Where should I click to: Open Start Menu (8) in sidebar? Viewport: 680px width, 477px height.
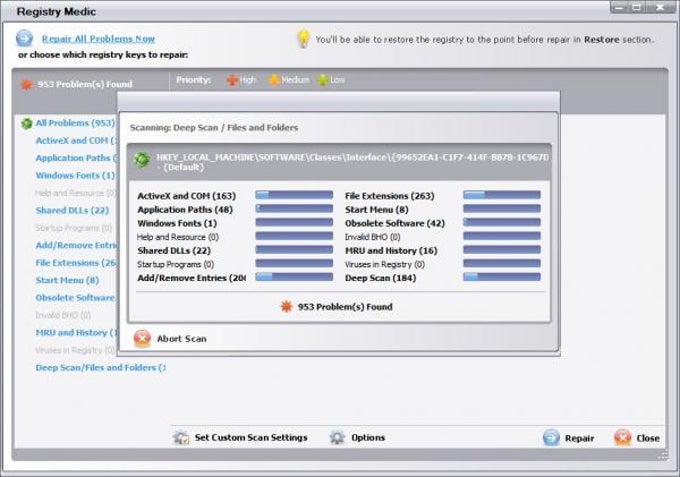tap(67, 280)
